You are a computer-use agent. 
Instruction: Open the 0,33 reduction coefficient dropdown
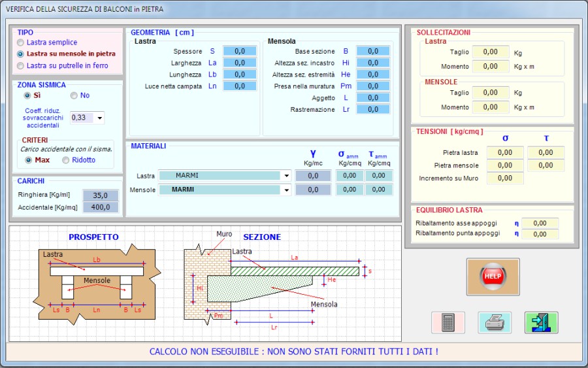tap(100, 118)
